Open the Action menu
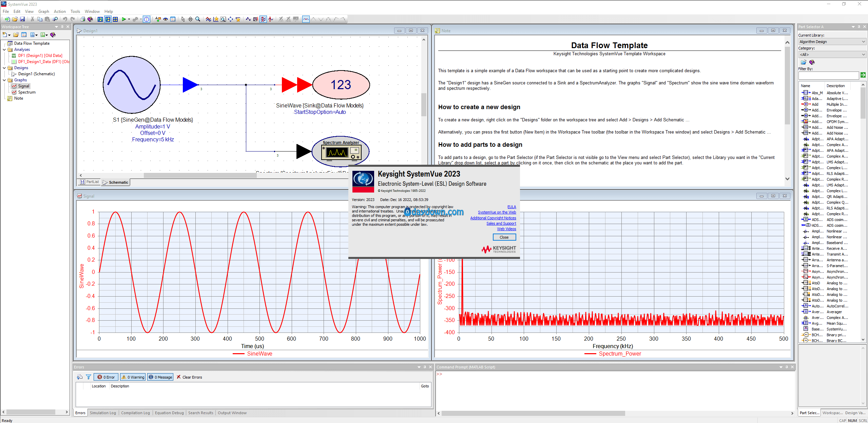 tap(60, 12)
